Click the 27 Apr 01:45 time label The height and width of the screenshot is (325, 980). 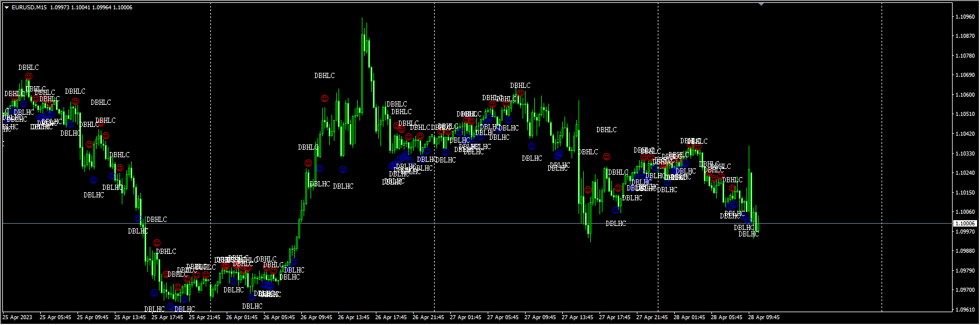click(466, 317)
